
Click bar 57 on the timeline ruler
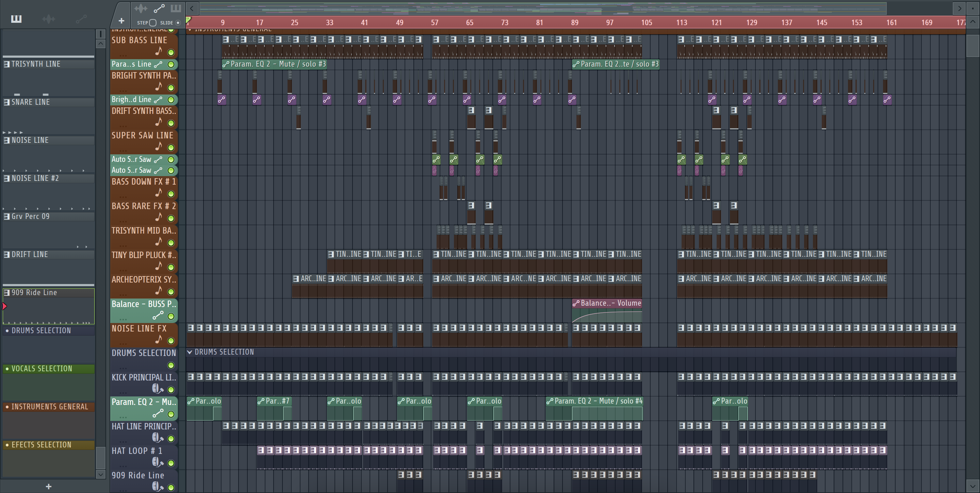tap(435, 22)
